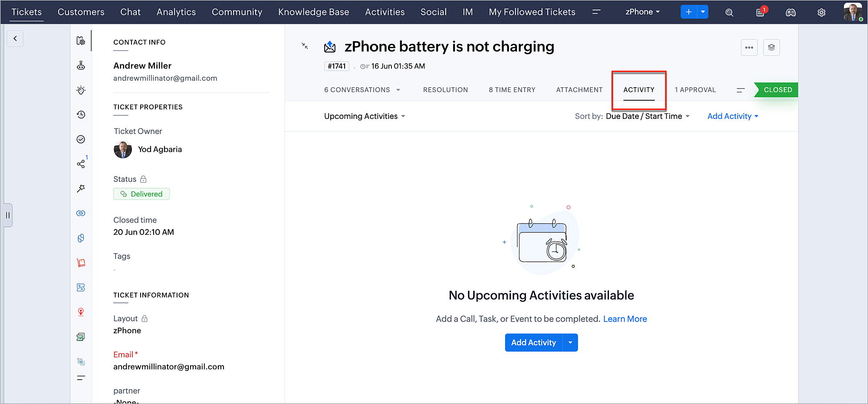
Task: Collapse panel with the back arrow button
Action: coord(15,39)
